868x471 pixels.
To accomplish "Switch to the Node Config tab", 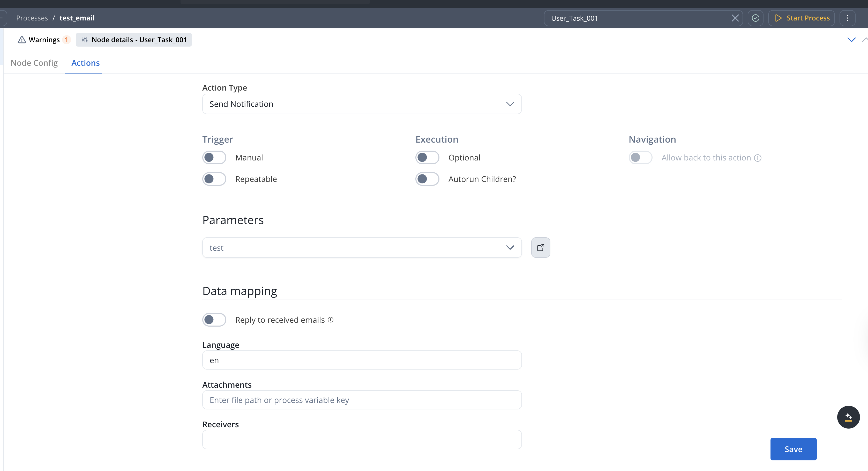I will point(34,63).
